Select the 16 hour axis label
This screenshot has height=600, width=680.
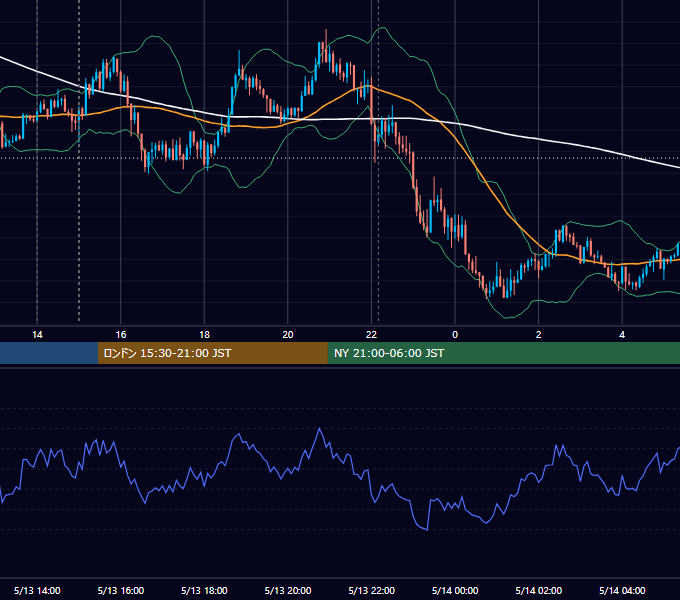tap(121, 335)
